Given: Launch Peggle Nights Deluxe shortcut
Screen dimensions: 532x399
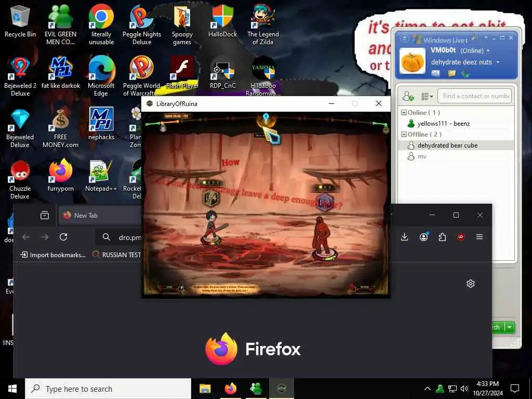Looking at the screenshot, I should point(142,24).
